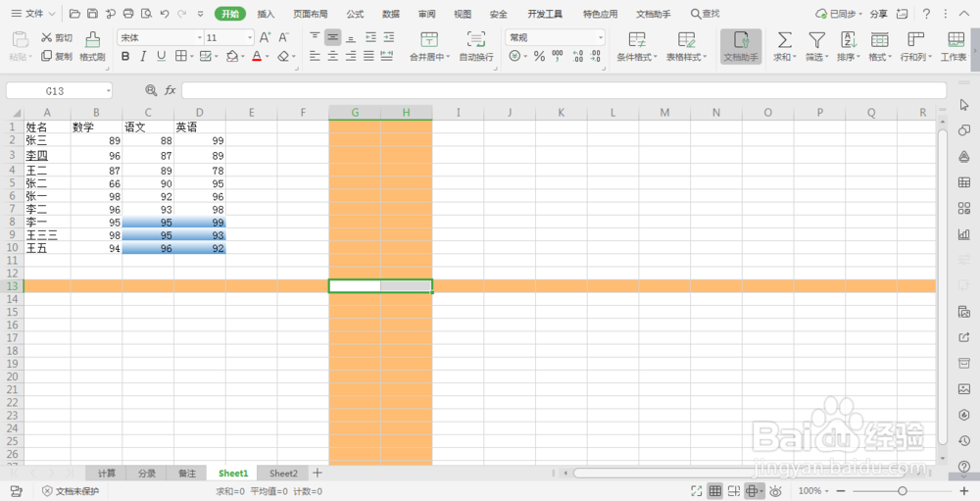Toggle top vertical alignment
The height and width of the screenshot is (501, 980).
[315, 37]
